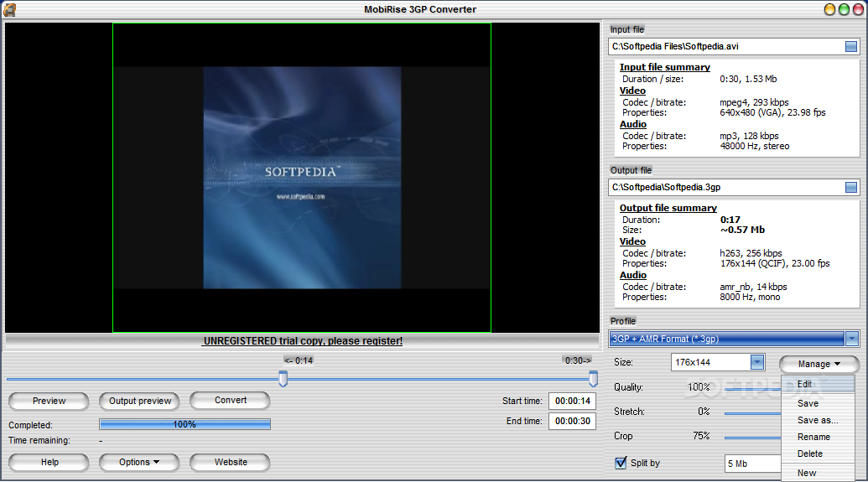Click the UNREGISTERED trial copy register link
The width and height of the screenshot is (868, 482).
pos(303,341)
